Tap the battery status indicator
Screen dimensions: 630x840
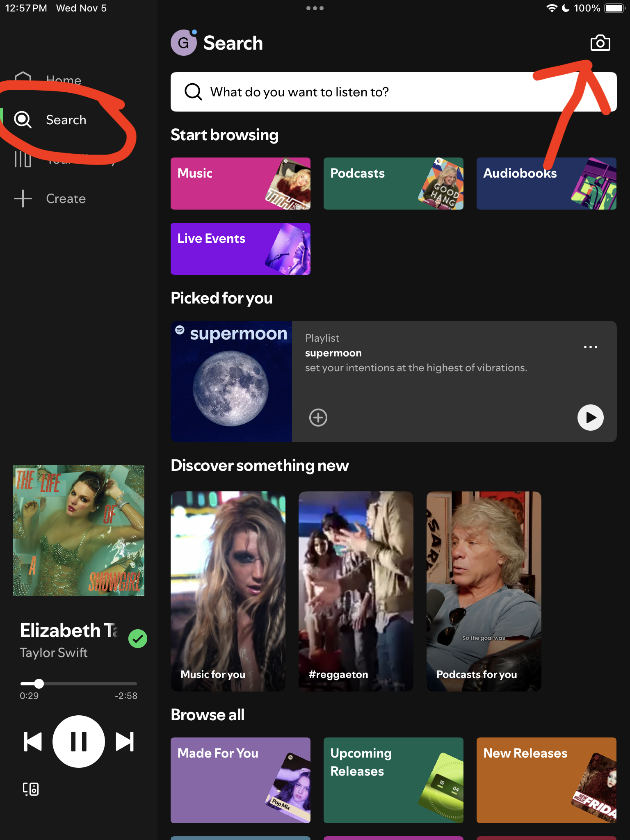click(614, 8)
